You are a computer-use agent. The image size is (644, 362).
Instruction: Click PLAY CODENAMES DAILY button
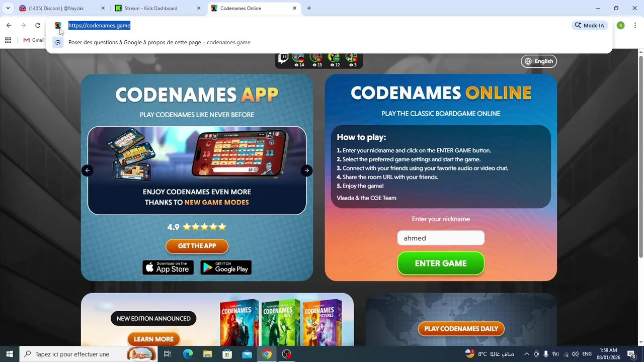click(x=461, y=329)
